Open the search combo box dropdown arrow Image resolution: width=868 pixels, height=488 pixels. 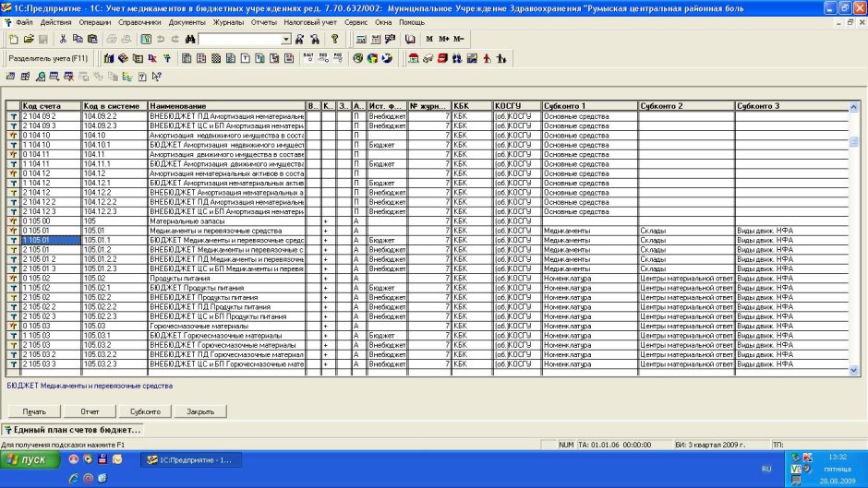point(285,40)
